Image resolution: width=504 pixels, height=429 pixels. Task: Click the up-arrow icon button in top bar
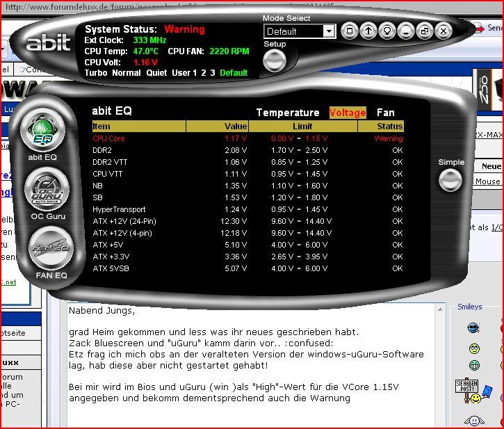coord(368,31)
